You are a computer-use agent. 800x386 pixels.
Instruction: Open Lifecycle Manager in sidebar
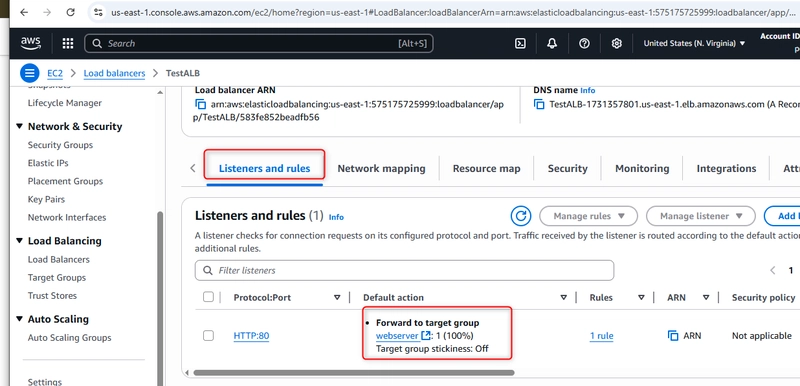[65, 103]
